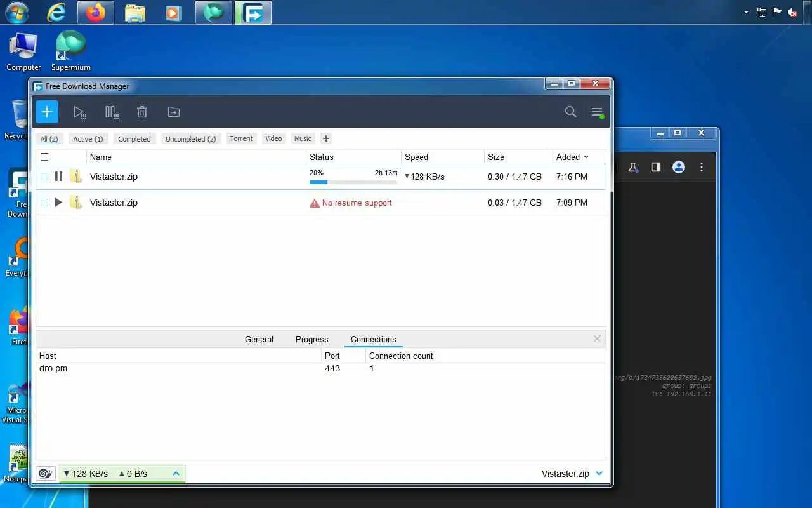Pause all downloads from toolbar
812x508 pixels.
112,112
